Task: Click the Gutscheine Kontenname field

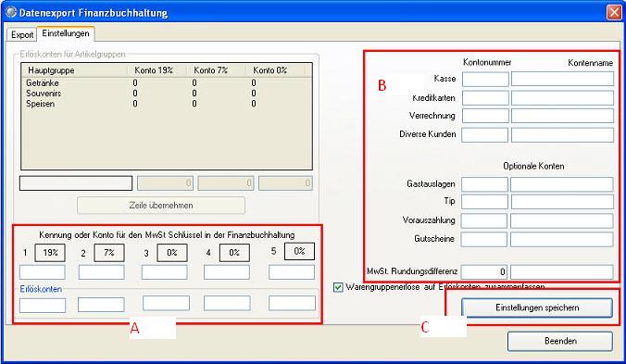Action: click(562, 240)
